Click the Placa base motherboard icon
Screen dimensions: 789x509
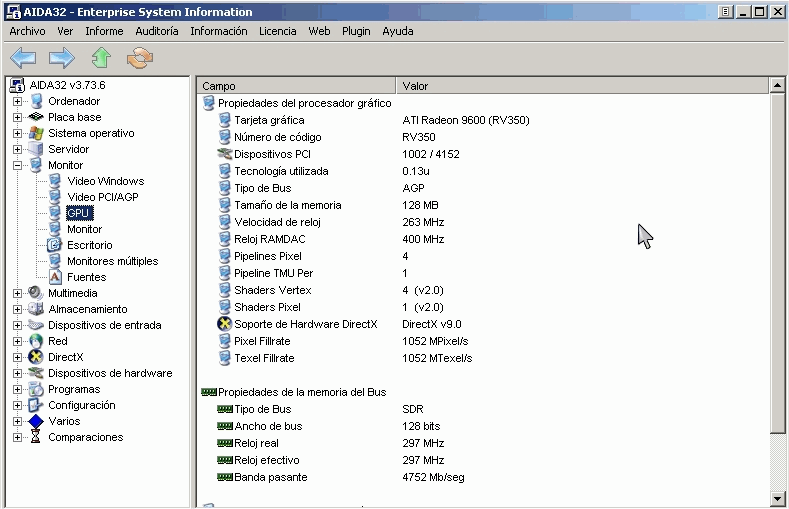(36, 117)
